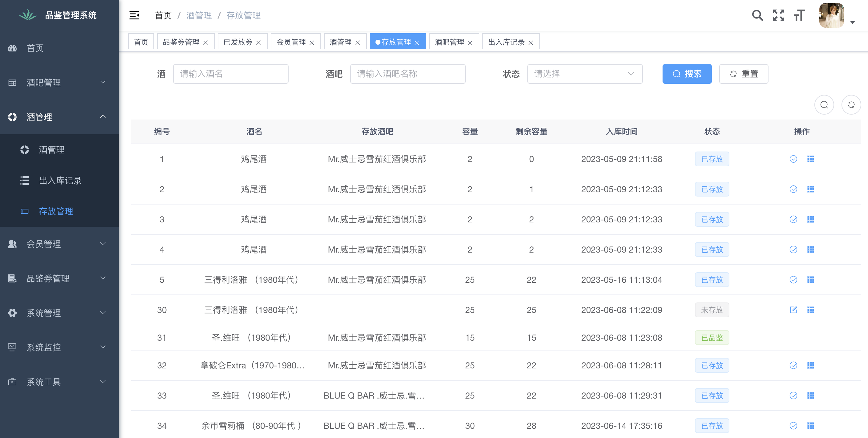Open the font size adjustment icon
This screenshot has height=438, width=868.
tap(799, 15)
